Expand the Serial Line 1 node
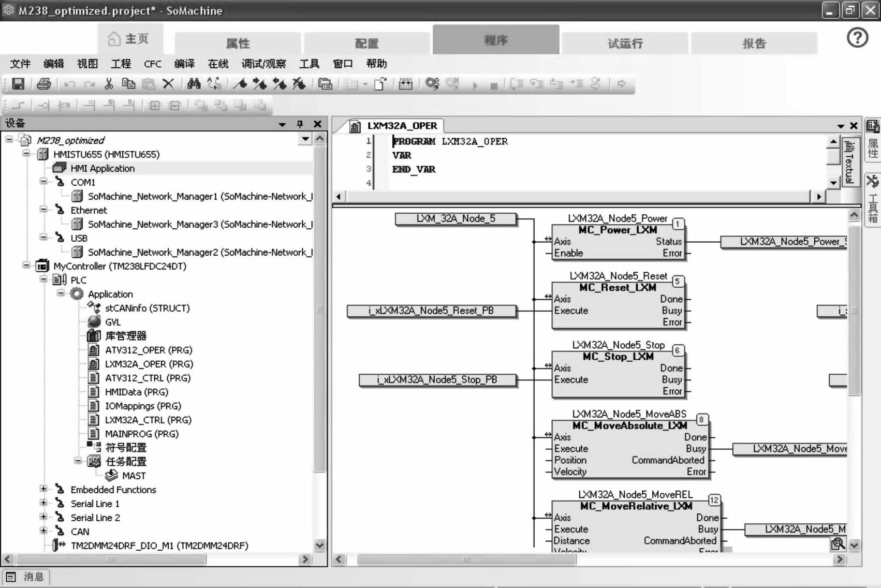The height and width of the screenshot is (588, 881). coord(43,503)
